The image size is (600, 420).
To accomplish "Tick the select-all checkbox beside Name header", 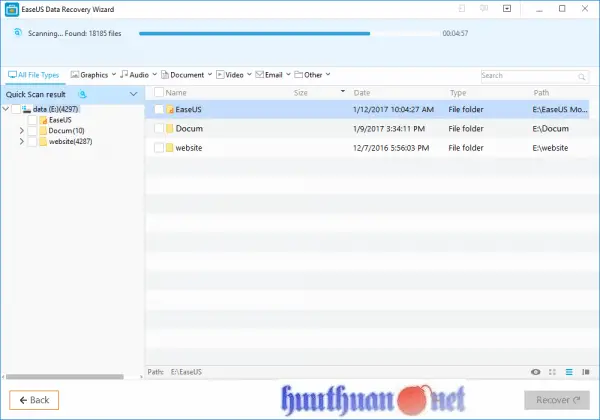I will (159, 92).
